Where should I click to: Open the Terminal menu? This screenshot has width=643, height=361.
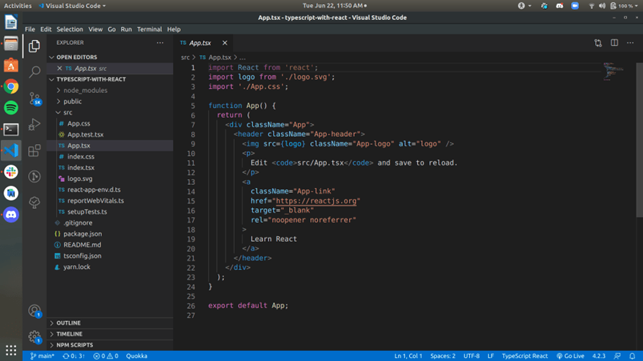pyautogui.click(x=149, y=29)
